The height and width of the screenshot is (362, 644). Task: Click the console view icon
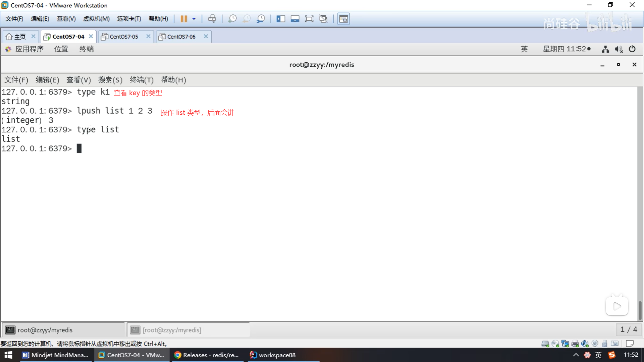click(x=343, y=19)
